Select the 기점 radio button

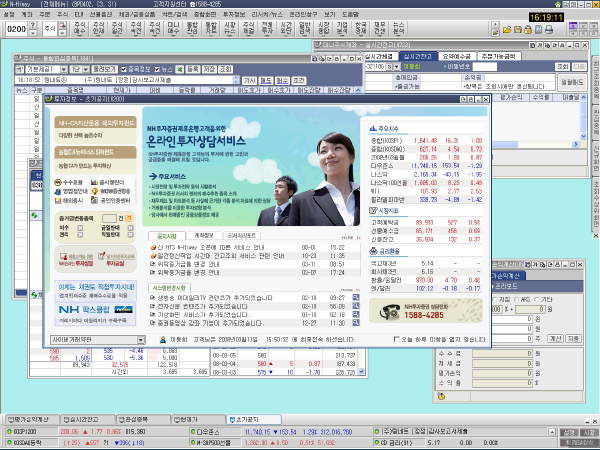point(495,299)
